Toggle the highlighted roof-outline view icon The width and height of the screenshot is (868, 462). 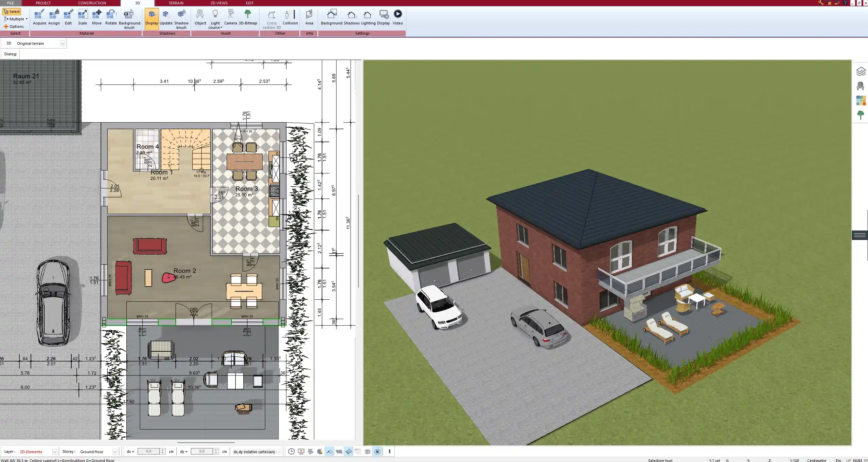tap(330, 451)
